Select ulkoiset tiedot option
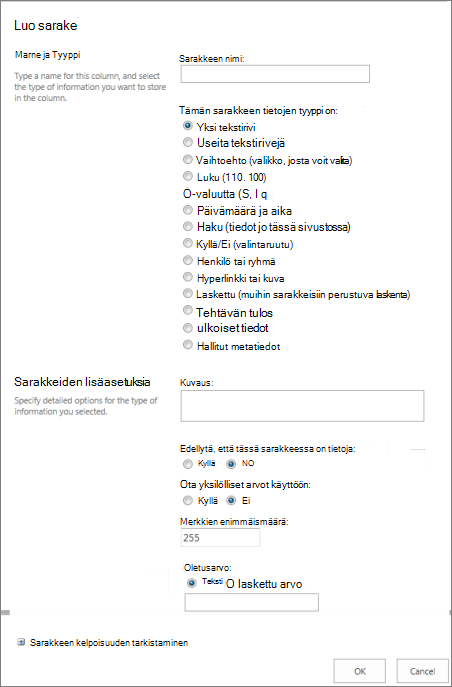The width and height of the screenshot is (452, 687). (x=187, y=327)
